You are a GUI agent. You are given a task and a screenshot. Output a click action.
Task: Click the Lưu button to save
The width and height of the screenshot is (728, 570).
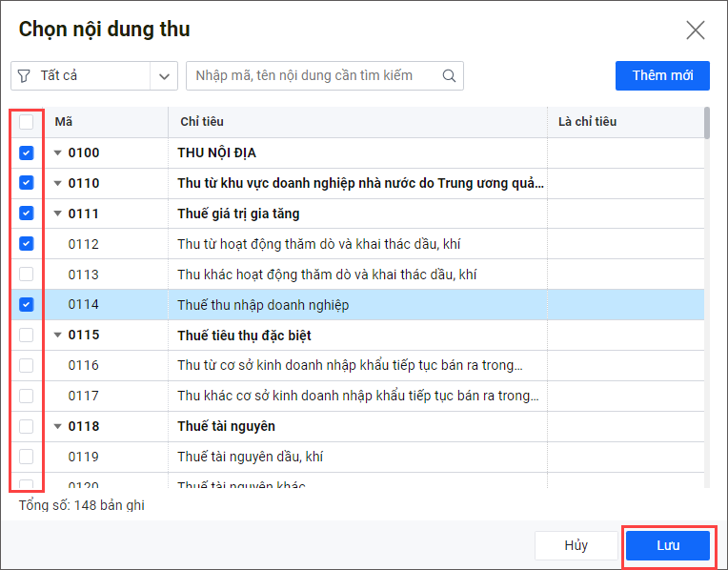click(x=668, y=545)
